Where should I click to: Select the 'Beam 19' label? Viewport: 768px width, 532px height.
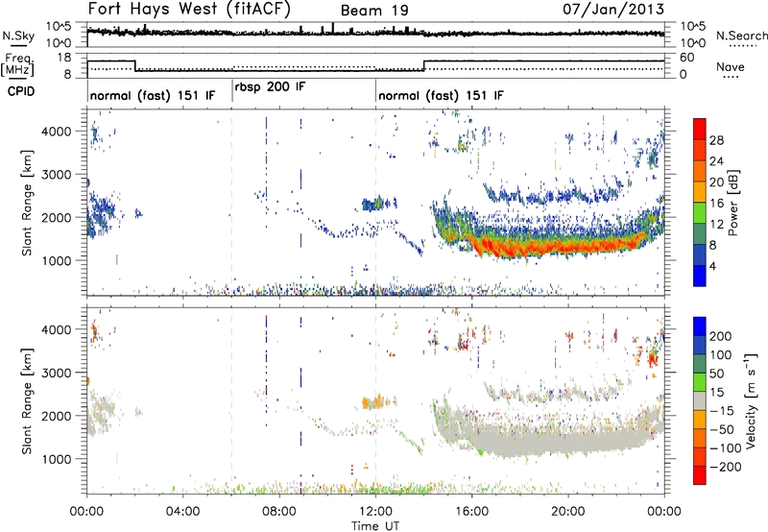tap(374, 11)
